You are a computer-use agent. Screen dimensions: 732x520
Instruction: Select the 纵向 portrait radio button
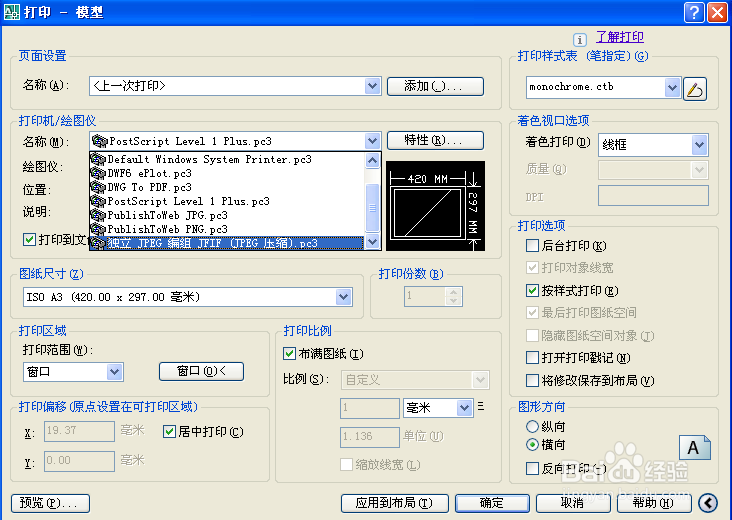tap(532, 426)
